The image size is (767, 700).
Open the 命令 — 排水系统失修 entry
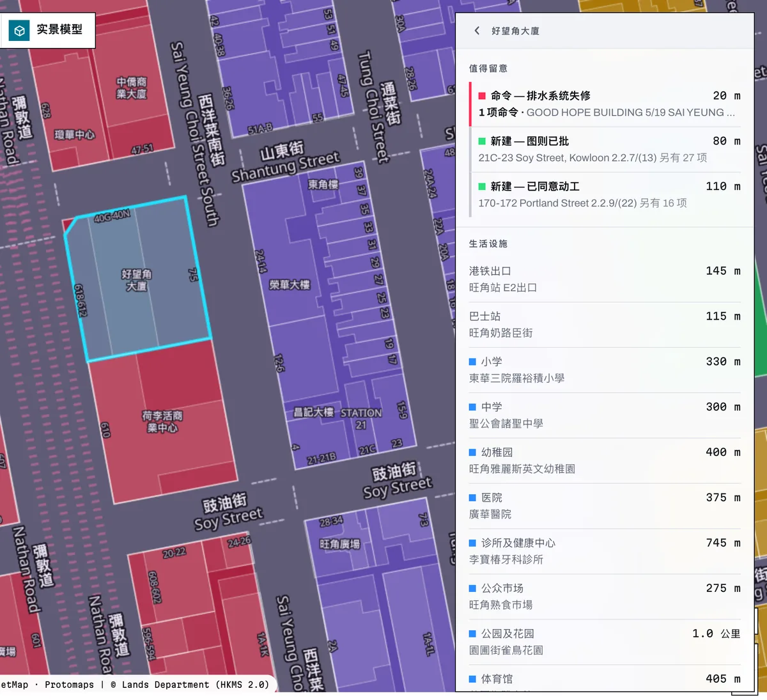(x=605, y=104)
